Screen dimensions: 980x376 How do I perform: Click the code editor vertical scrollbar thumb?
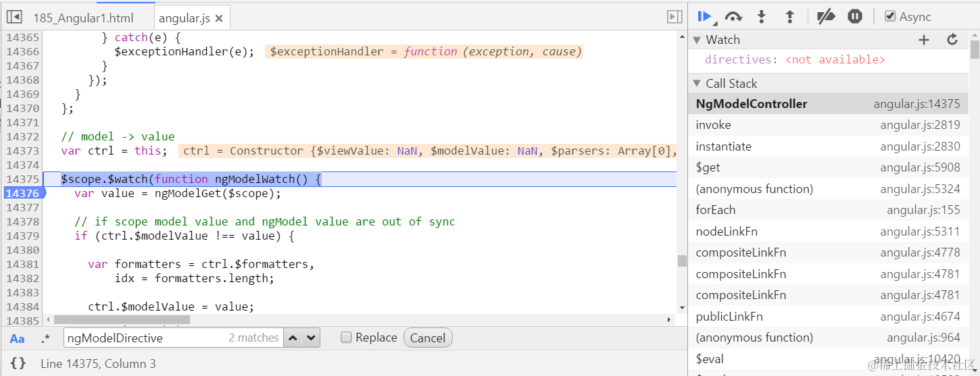tap(682, 261)
